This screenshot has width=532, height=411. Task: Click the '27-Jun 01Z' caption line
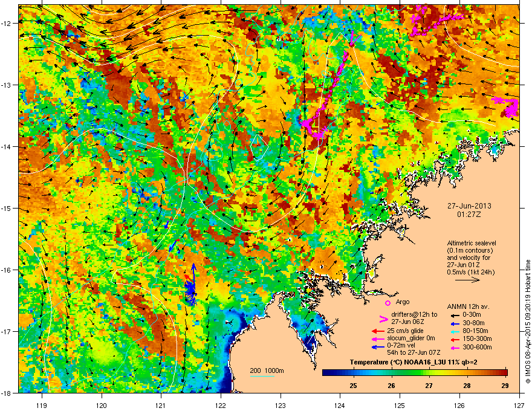coord(464,265)
